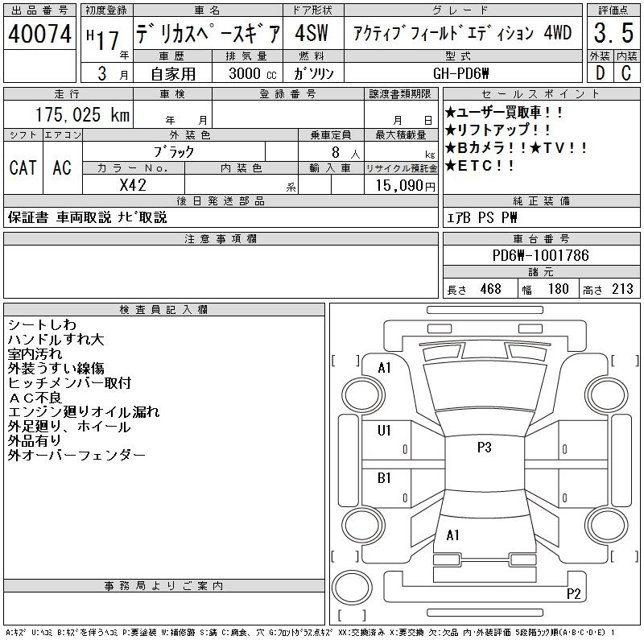
Task: Click the exterior grade D cell
Action: (600, 73)
